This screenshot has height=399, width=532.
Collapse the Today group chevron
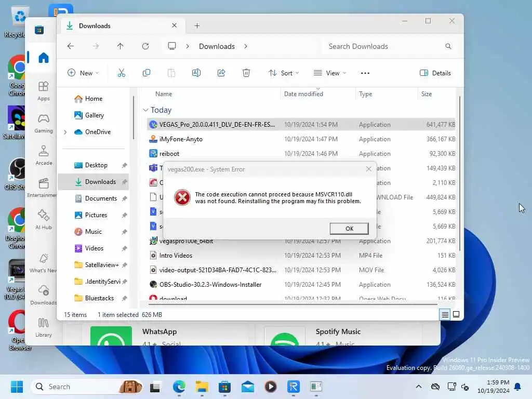tap(145, 110)
